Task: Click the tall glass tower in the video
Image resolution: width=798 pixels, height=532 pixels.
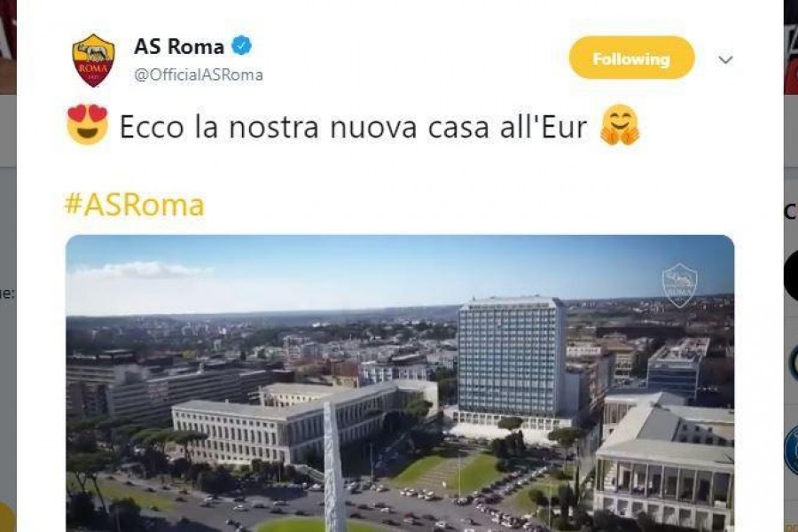Action: [x=512, y=362]
